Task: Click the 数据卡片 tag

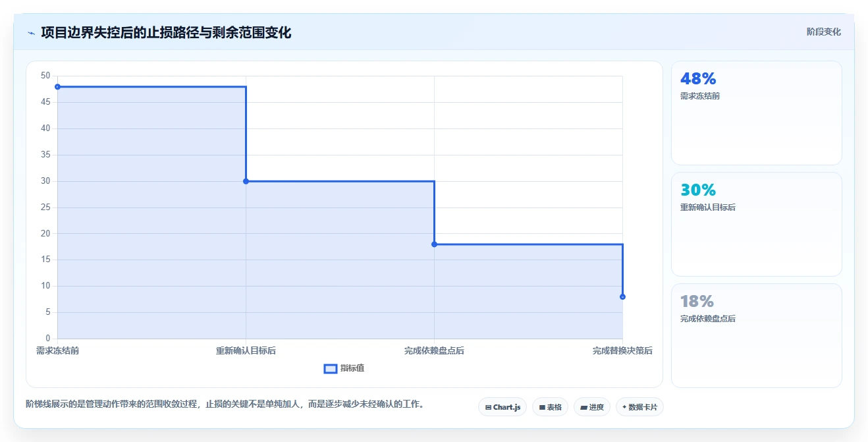Action: (x=639, y=407)
